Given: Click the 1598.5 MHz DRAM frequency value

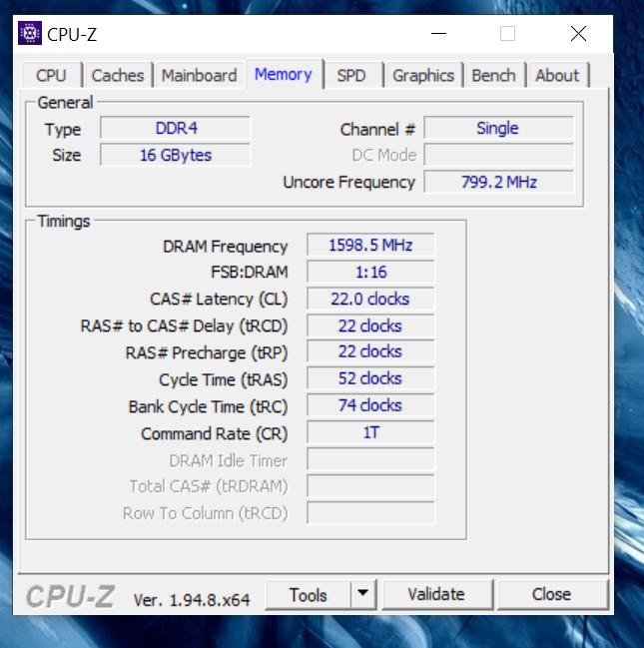Looking at the screenshot, I should (370, 245).
